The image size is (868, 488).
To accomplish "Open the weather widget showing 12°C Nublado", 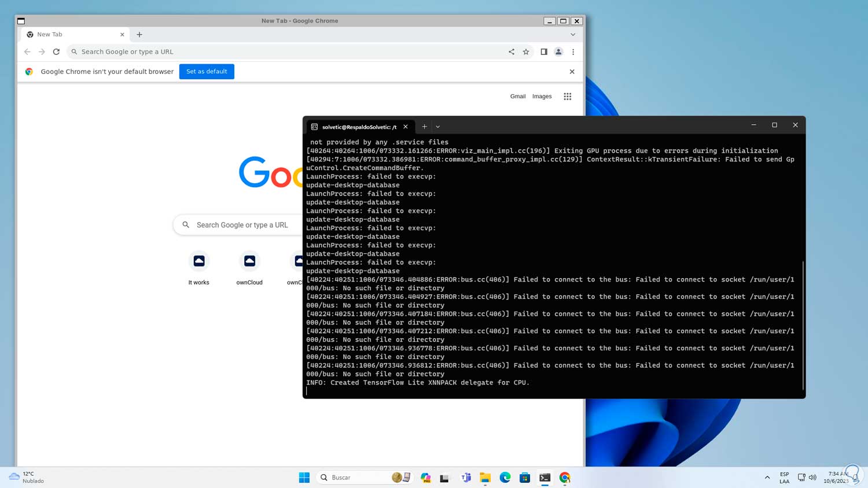I will [x=27, y=478].
